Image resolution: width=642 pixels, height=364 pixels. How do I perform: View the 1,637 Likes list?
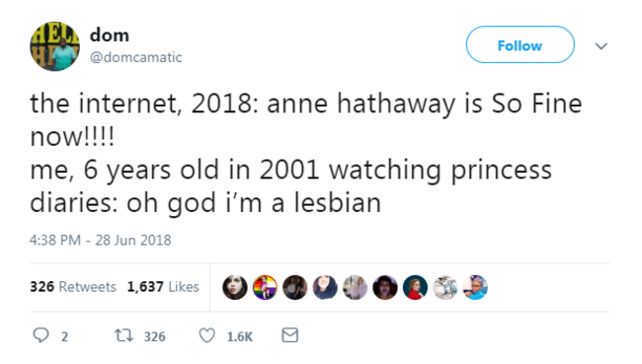point(163,287)
